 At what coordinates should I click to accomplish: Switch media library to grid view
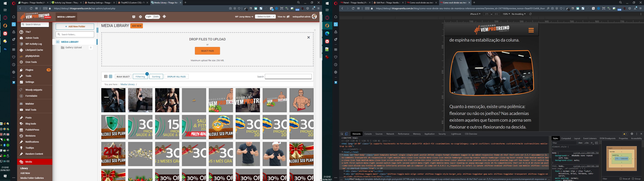tap(111, 76)
